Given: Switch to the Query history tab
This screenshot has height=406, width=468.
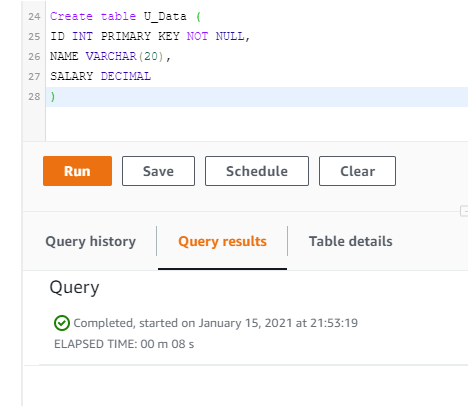Looking at the screenshot, I should point(91,241).
